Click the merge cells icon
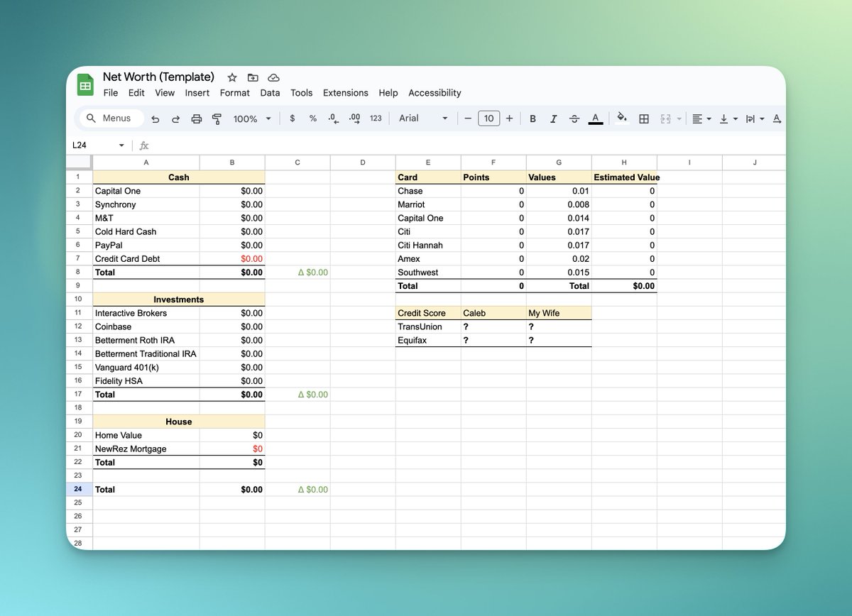 tap(665, 119)
